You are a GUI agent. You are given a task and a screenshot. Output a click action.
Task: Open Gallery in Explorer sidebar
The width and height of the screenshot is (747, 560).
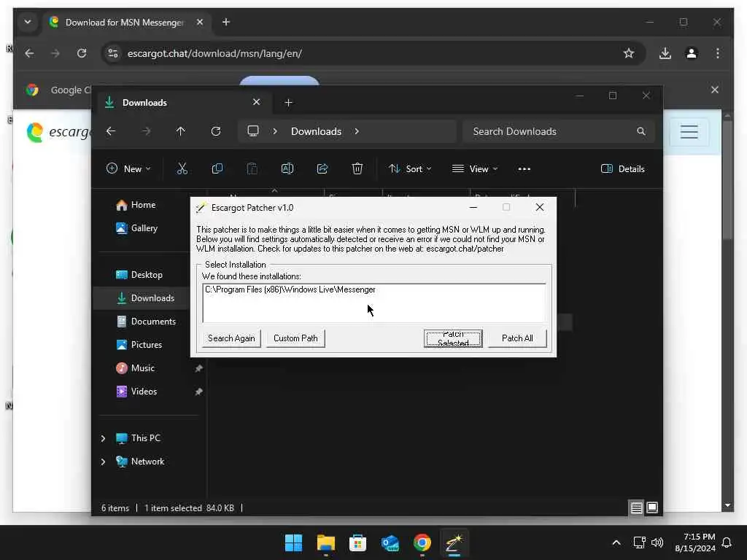coord(144,228)
